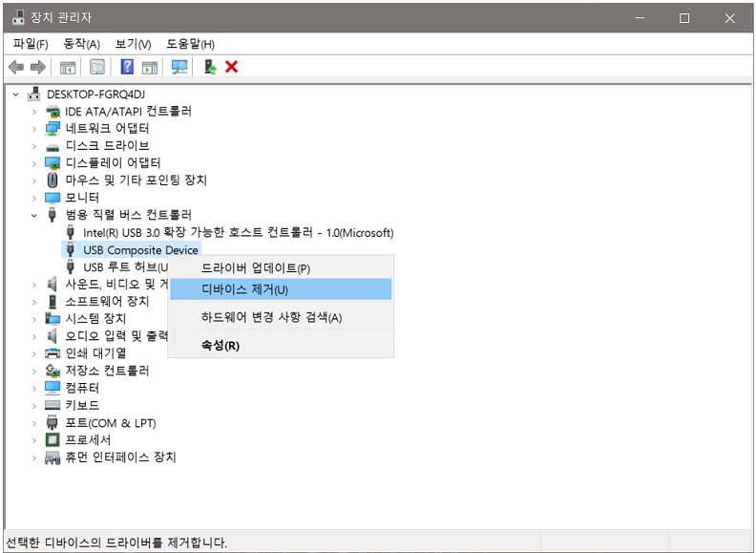Click the 시스템 장치 folder icon
The height and width of the screenshot is (553, 756).
[52, 318]
